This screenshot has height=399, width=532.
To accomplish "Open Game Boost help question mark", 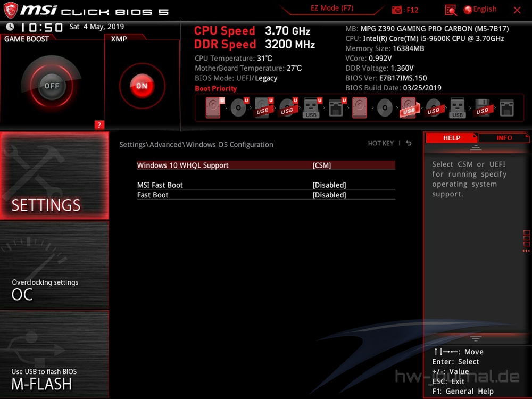I will pyautogui.click(x=99, y=125).
